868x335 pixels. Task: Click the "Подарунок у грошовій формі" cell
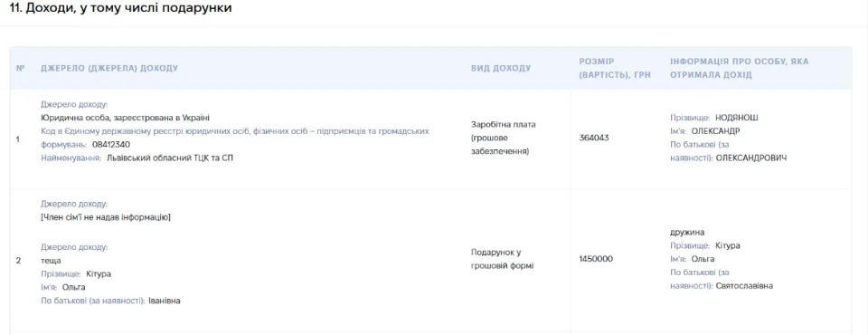tap(502, 259)
